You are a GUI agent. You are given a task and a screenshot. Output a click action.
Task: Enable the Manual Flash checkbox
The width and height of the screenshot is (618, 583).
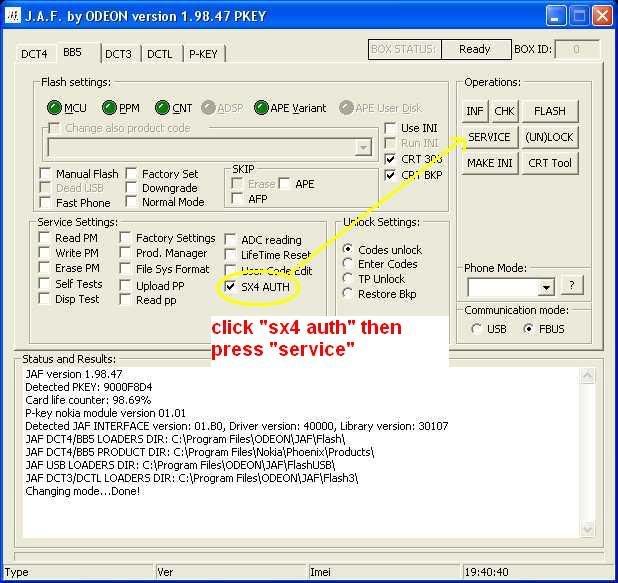click(45, 173)
